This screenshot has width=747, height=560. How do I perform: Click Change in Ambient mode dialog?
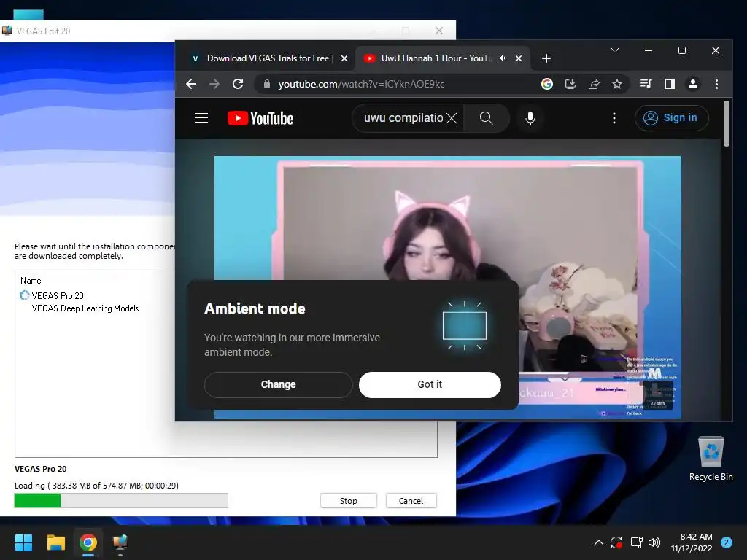coord(278,384)
